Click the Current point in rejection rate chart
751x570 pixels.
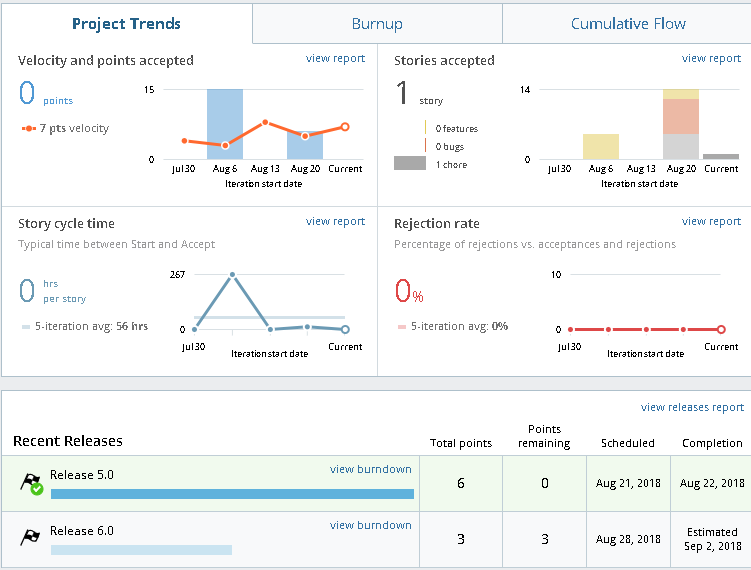tap(721, 330)
